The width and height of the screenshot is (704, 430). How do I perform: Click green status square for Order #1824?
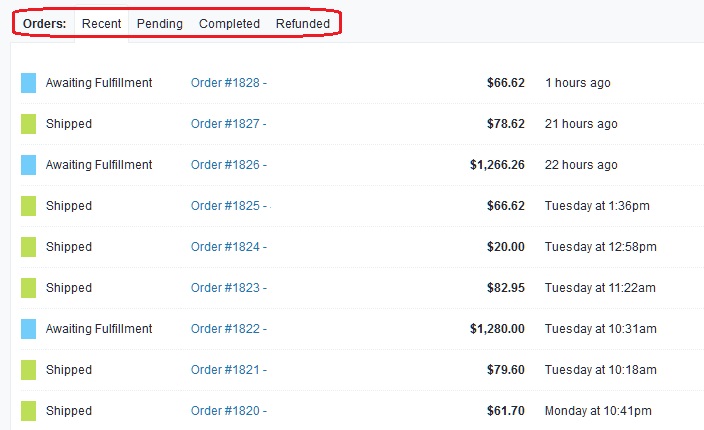pos(28,247)
